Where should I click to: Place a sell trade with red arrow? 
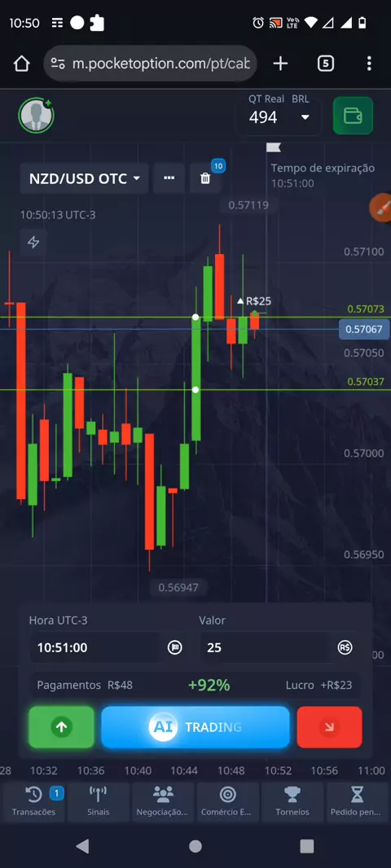tap(330, 727)
